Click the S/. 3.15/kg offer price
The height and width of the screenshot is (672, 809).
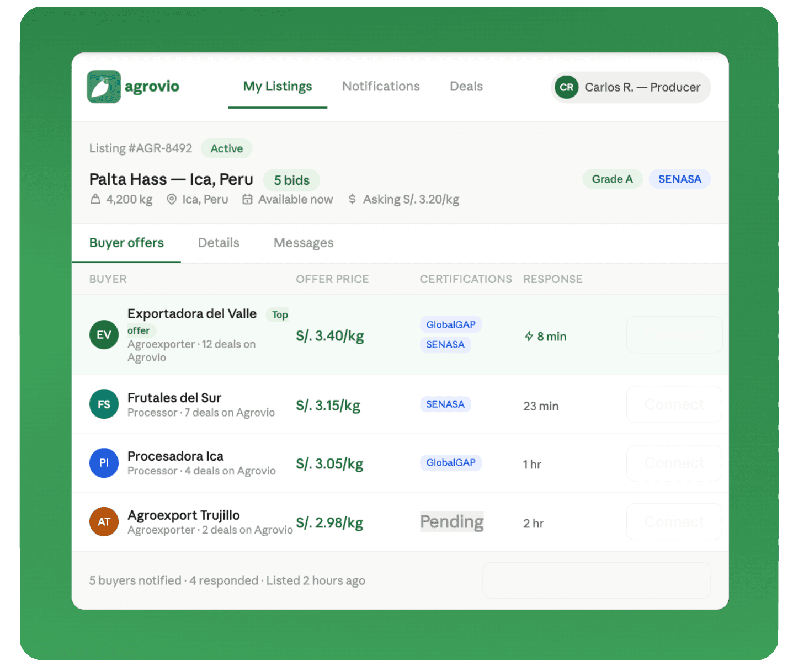click(x=328, y=406)
